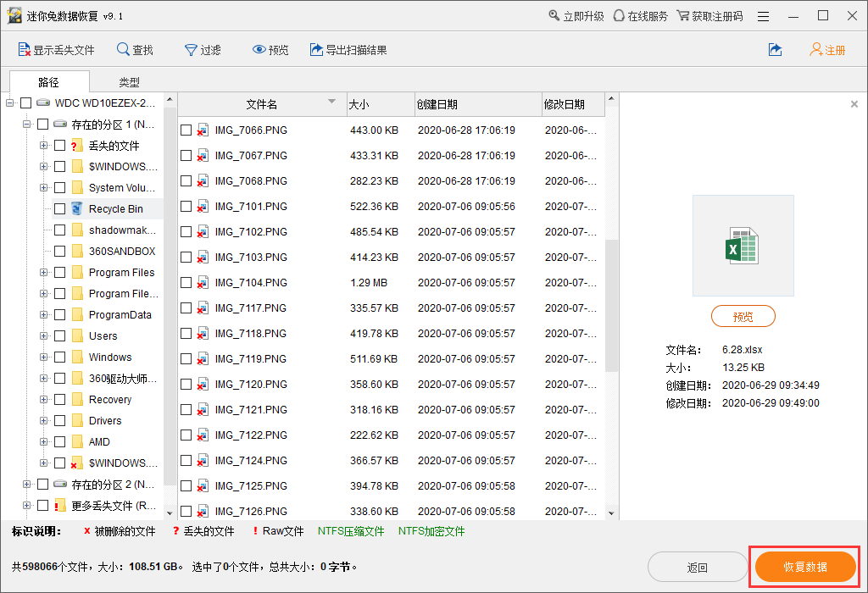Expand the Drivers folder node
This screenshot has height=593, width=868.
click(43, 420)
